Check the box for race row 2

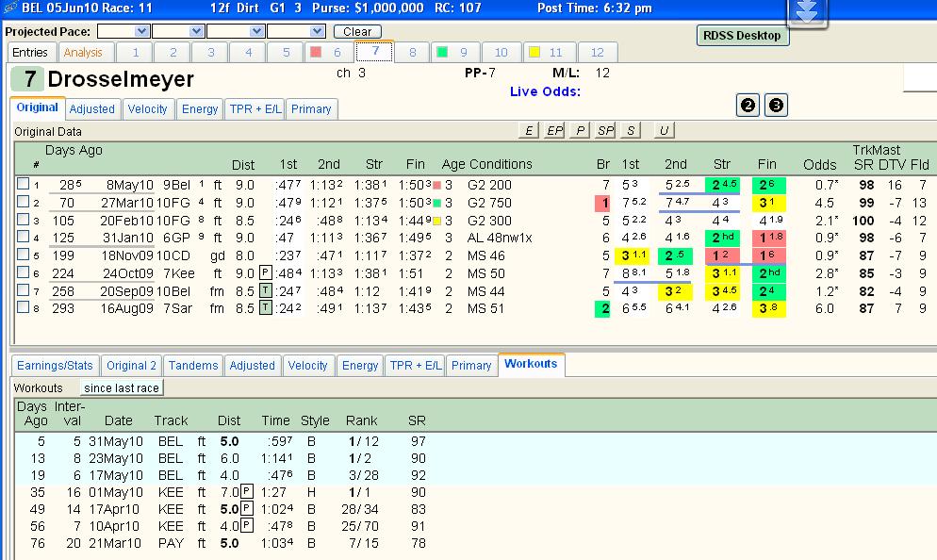[23, 202]
